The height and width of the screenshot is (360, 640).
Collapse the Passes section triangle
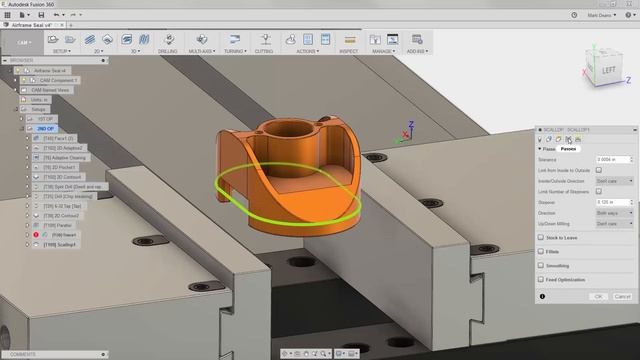coord(540,149)
